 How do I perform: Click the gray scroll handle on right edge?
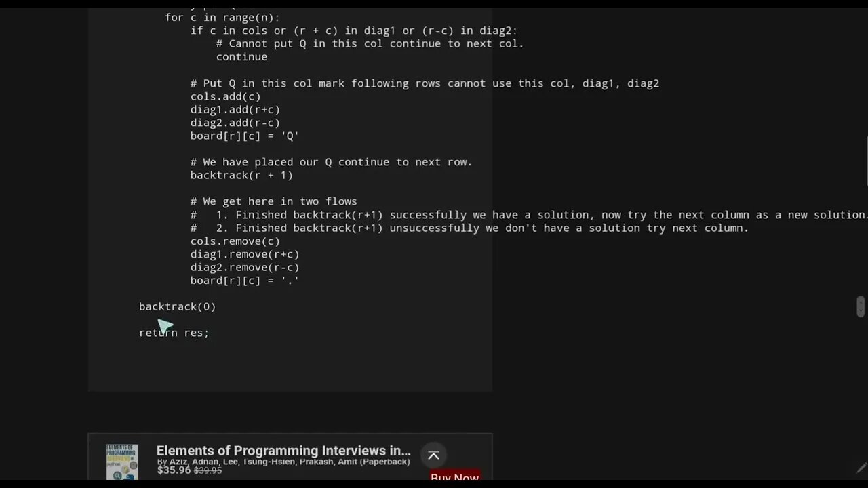tap(861, 306)
